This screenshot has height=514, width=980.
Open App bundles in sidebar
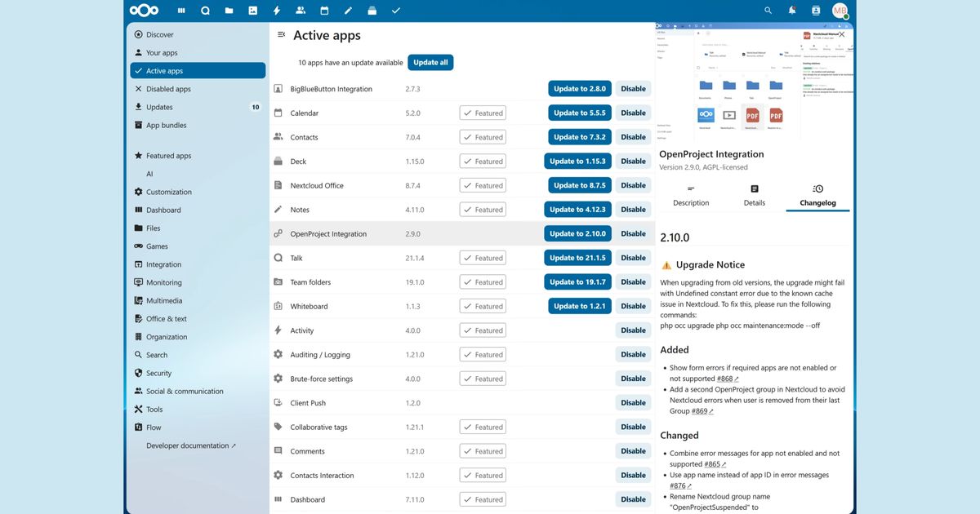point(198,125)
